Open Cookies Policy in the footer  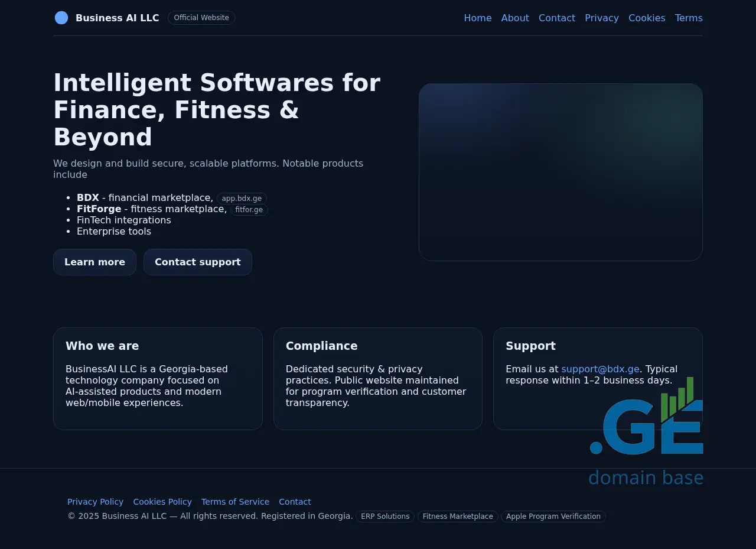[162, 502]
